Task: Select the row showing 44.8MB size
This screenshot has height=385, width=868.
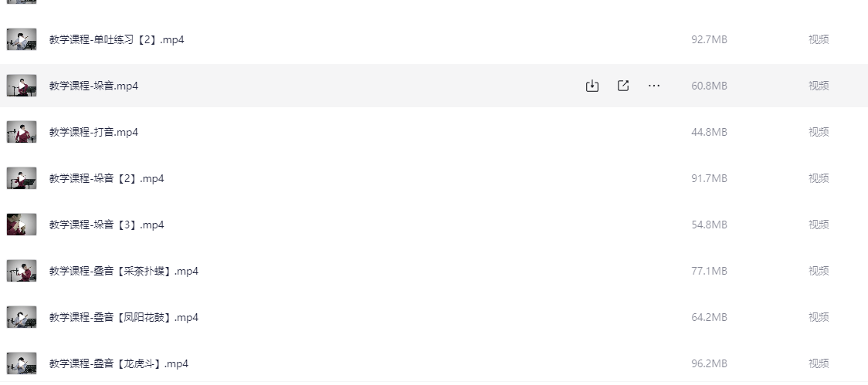Action: tap(434, 132)
